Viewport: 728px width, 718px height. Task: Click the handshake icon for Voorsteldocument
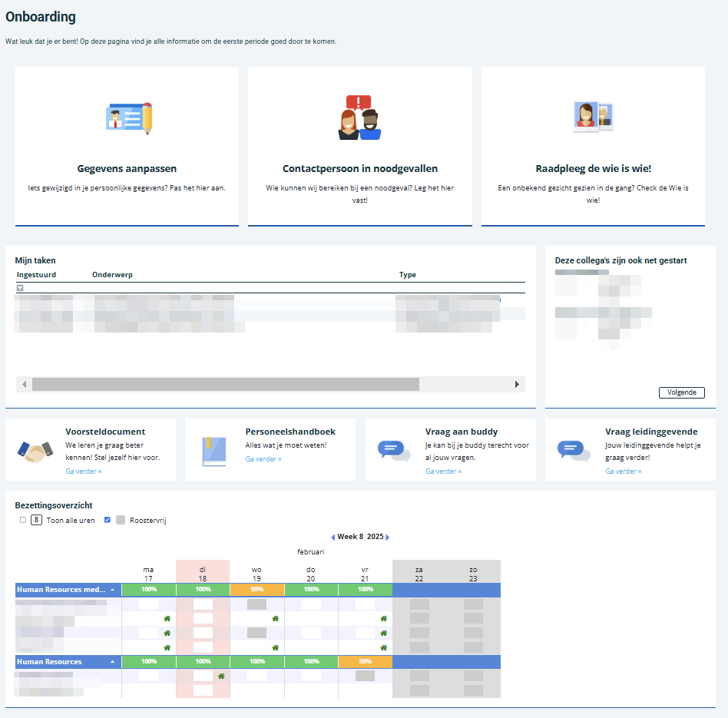click(35, 452)
